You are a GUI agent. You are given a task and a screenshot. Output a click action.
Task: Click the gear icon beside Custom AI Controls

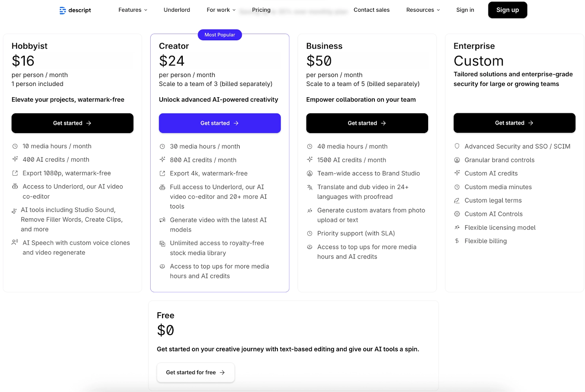[x=457, y=214]
